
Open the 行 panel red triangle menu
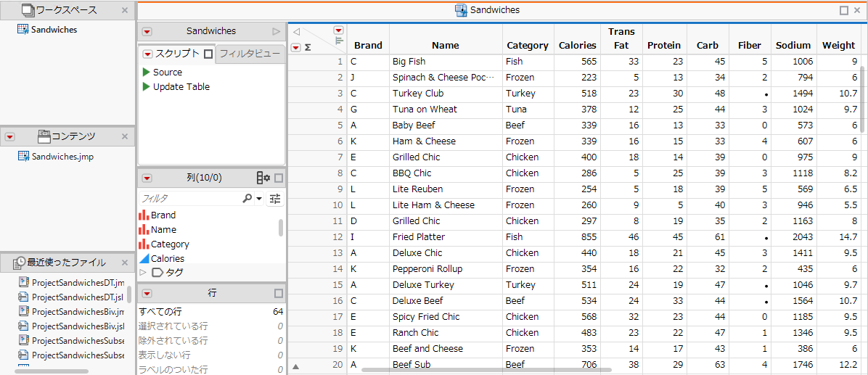point(147,293)
